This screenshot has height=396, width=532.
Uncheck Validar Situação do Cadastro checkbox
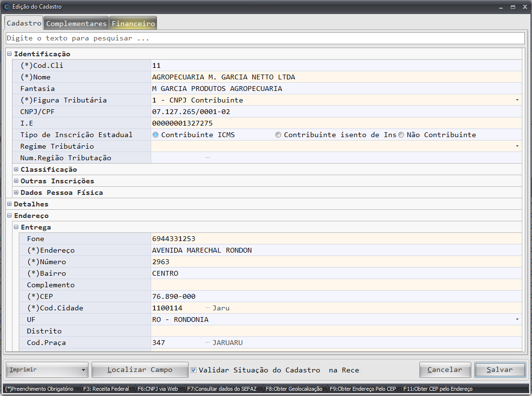194,370
